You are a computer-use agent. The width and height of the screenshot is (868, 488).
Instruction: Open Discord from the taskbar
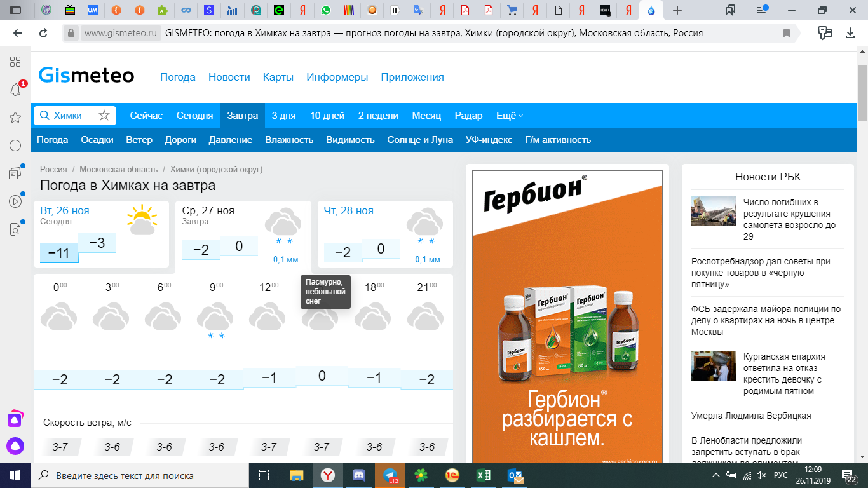point(358,475)
